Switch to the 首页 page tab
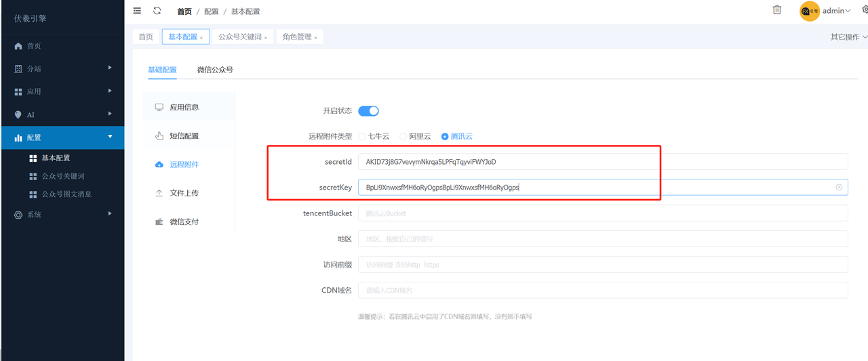Screen dimensions: 868x361 point(146,37)
